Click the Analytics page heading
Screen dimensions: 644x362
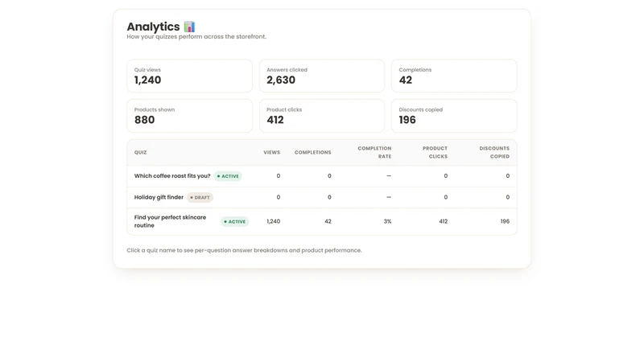(x=153, y=27)
